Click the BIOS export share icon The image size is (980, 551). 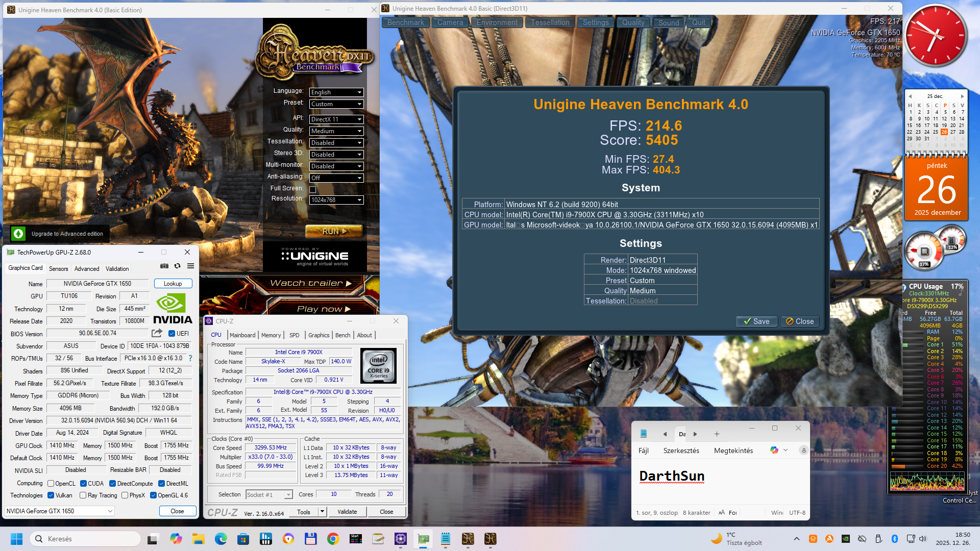[157, 333]
